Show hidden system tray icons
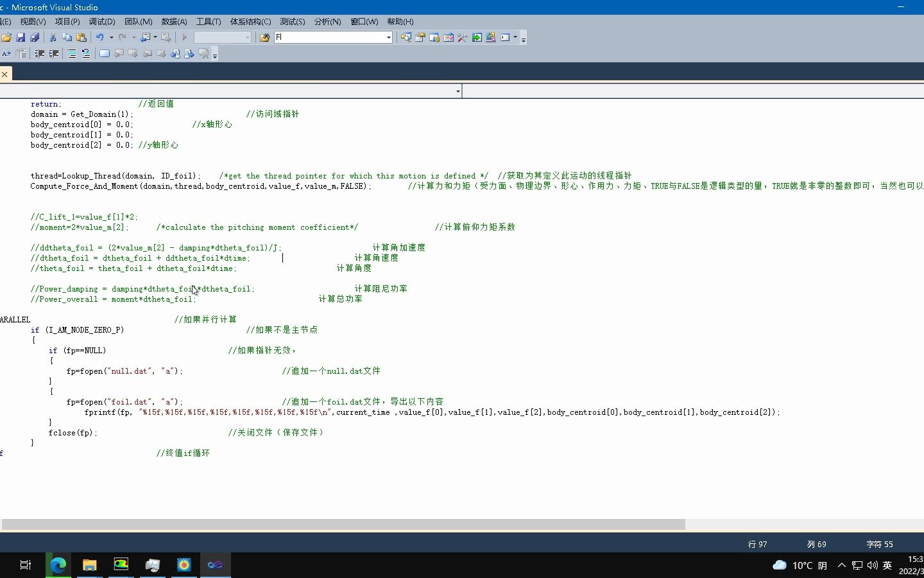This screenshot has height=578, width=924. pyautogui.click(x=842, y=565)
